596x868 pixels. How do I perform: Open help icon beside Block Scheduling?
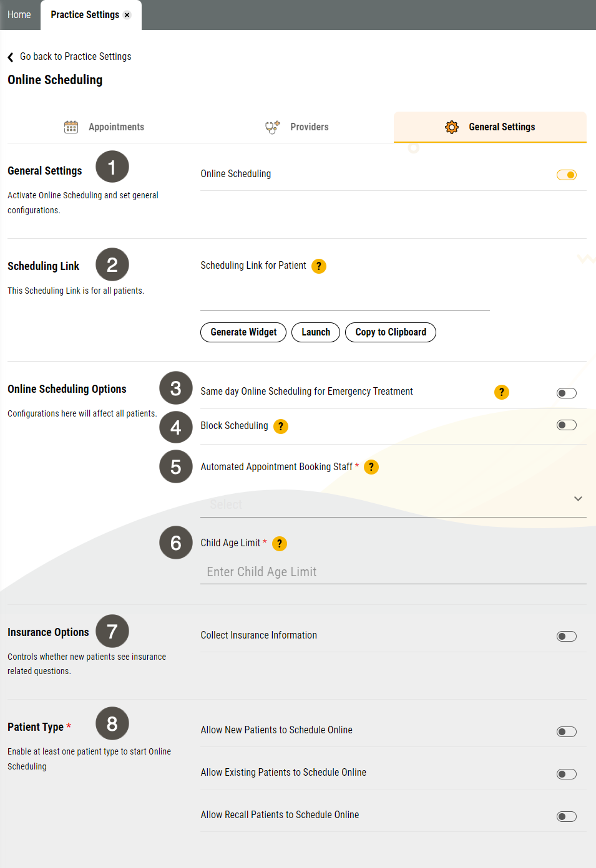click(x=281, y=427)
